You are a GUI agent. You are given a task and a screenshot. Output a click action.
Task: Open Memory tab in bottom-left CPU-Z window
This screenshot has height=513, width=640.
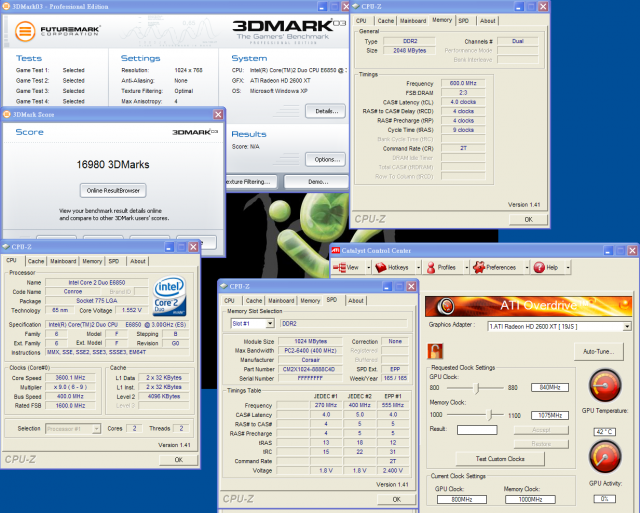pos(92,261)
